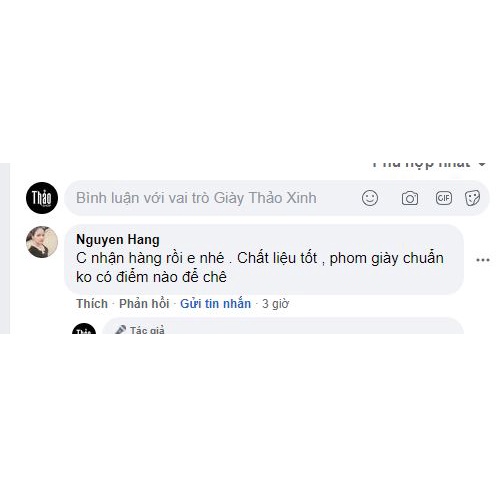Focus the Bình luận comment input box
Viewport: 496px width, 496px height.
pos(277,198)
